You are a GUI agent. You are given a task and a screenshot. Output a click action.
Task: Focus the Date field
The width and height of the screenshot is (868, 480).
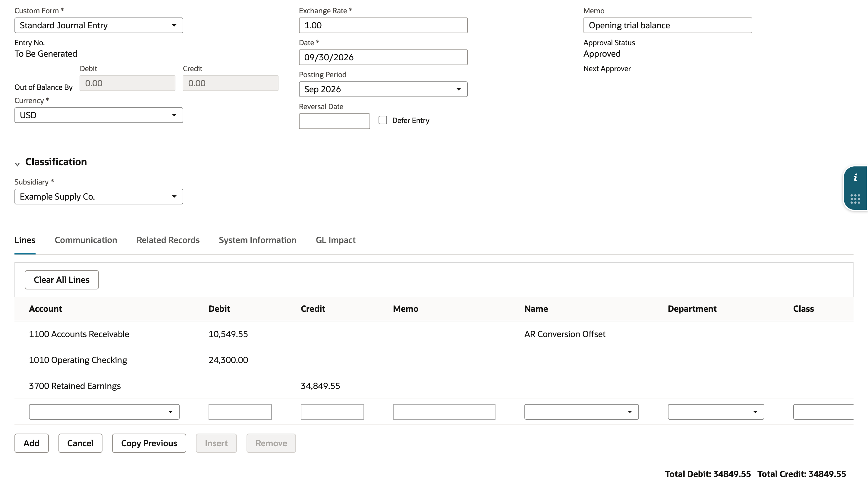383,57
